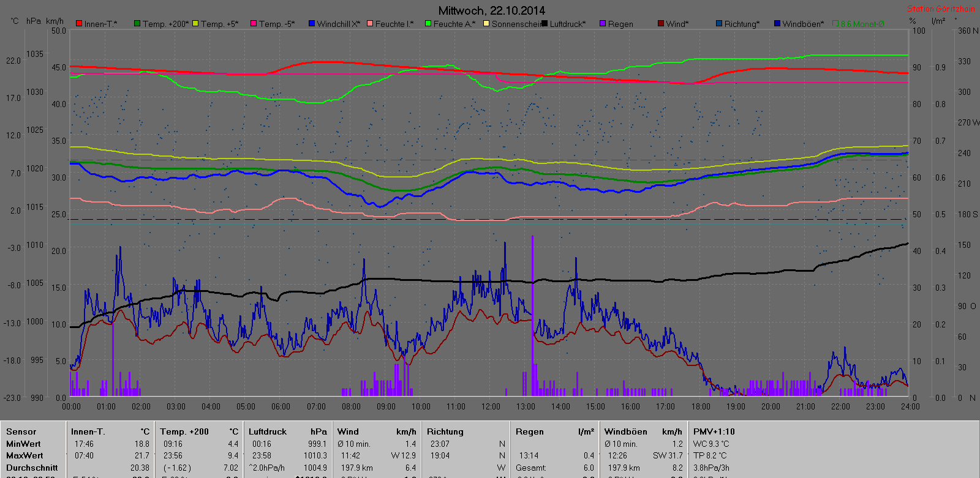Click the 'Sensor' table header

pyautogui.click(x=21, y=431)
